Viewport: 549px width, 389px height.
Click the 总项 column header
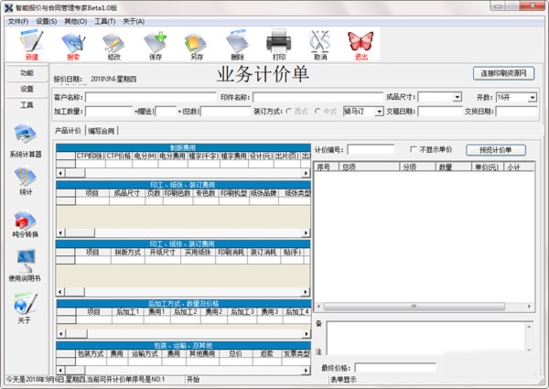(x=369, y=167)
